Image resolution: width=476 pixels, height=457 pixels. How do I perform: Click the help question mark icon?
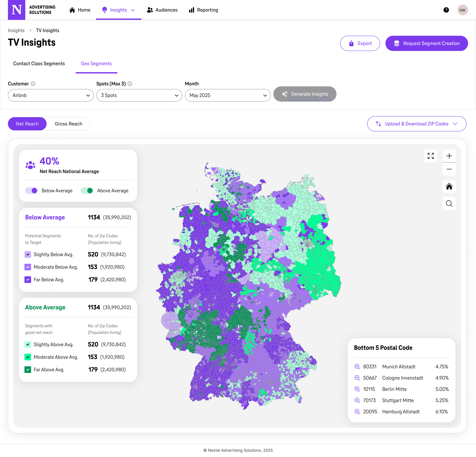446,10
